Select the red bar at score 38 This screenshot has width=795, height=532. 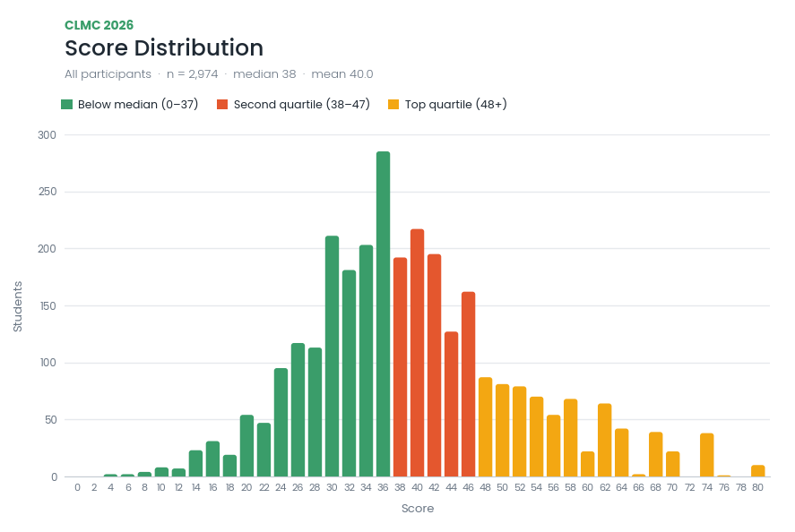click(400, 367)
